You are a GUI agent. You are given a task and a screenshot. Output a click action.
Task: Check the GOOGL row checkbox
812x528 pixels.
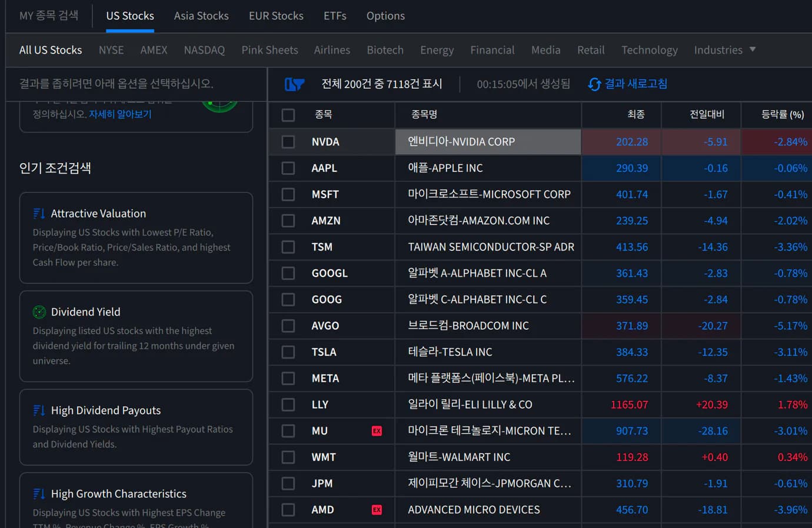click(x=288, y=273)
